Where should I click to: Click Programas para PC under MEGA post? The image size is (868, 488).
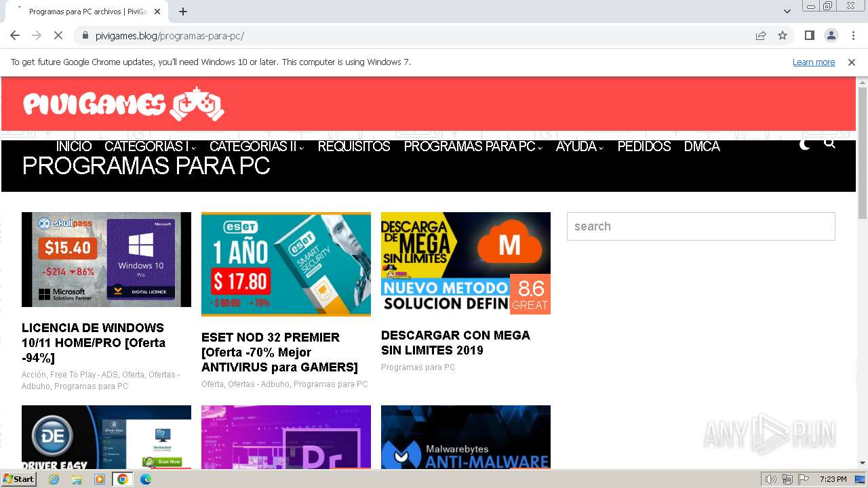[x=418, y=367]
